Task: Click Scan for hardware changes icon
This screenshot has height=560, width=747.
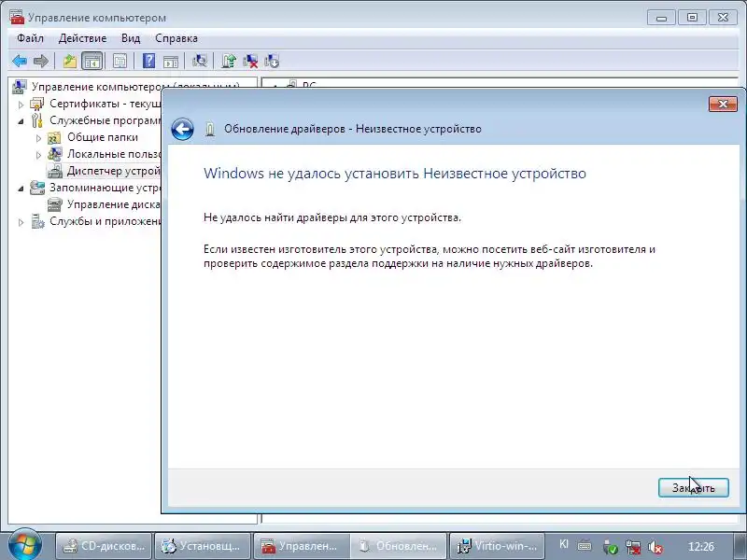Action: pos(199,61)
